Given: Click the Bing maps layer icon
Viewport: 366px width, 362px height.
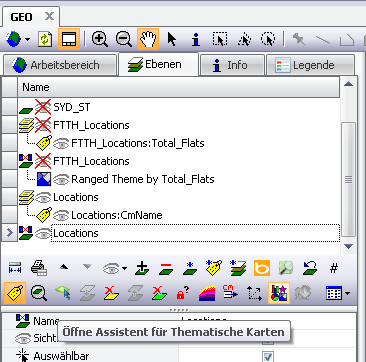Looking at the screenshot, I should coord(262,268).
